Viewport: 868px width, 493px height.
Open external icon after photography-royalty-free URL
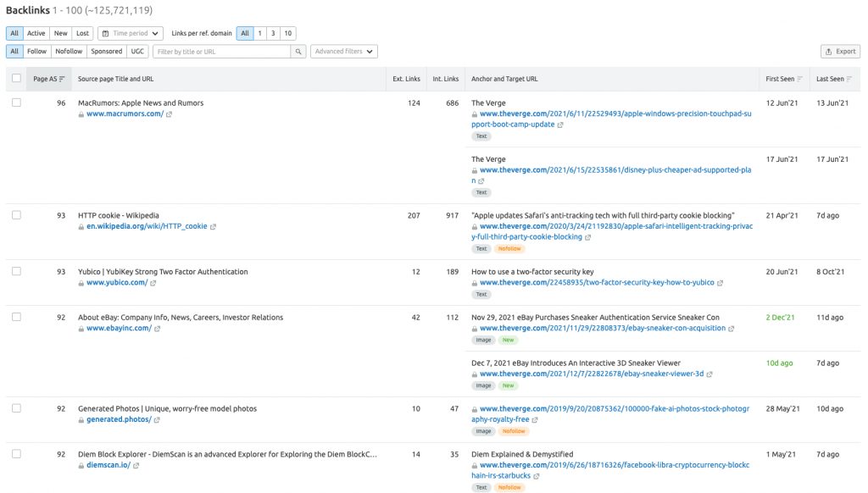535,420
